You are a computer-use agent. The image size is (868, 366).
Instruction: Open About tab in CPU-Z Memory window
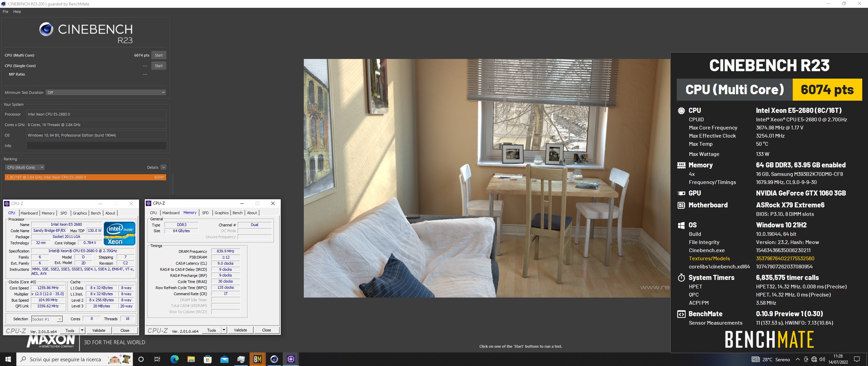[252, 213]
